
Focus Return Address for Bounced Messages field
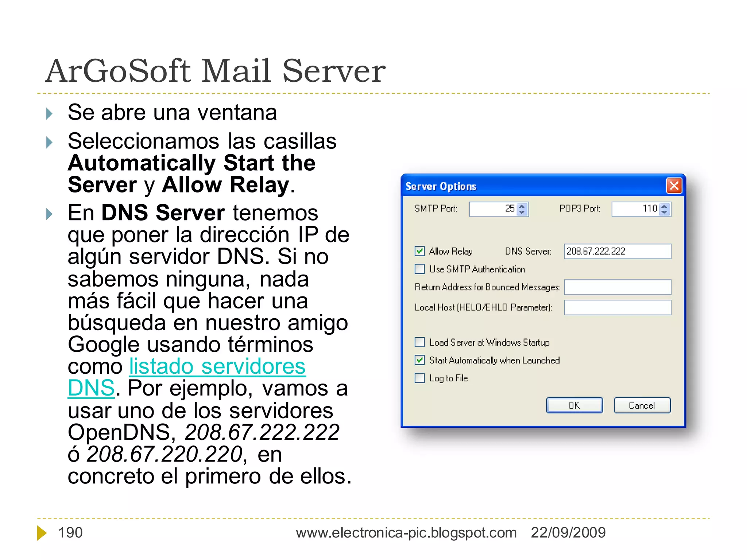[x=617, y=287]
